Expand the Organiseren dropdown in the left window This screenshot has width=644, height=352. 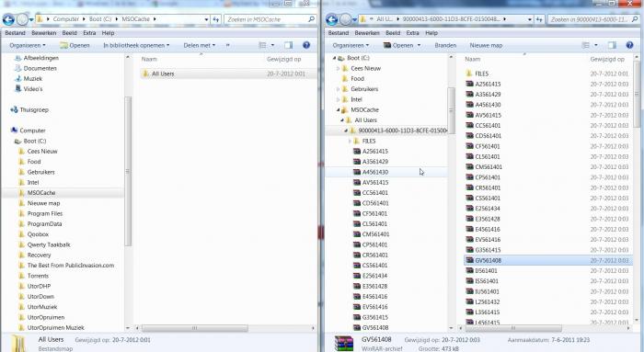[x=28, y=45]
